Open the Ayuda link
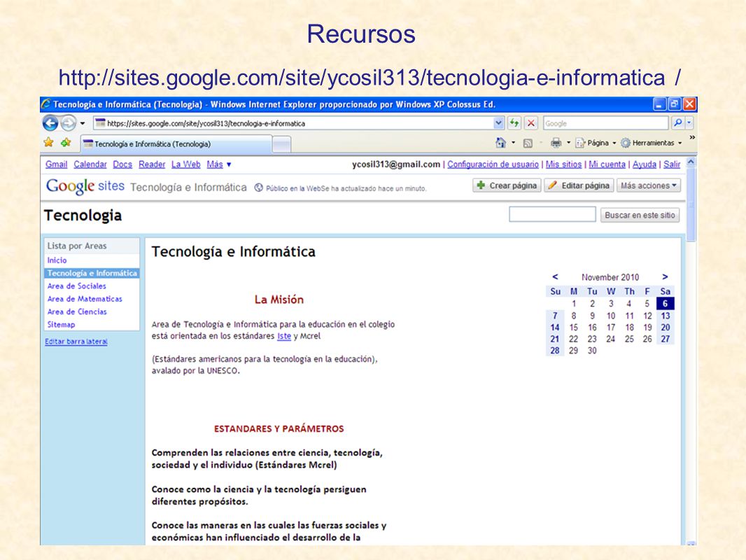Screen dimensions: 746x560 [645, 164]
